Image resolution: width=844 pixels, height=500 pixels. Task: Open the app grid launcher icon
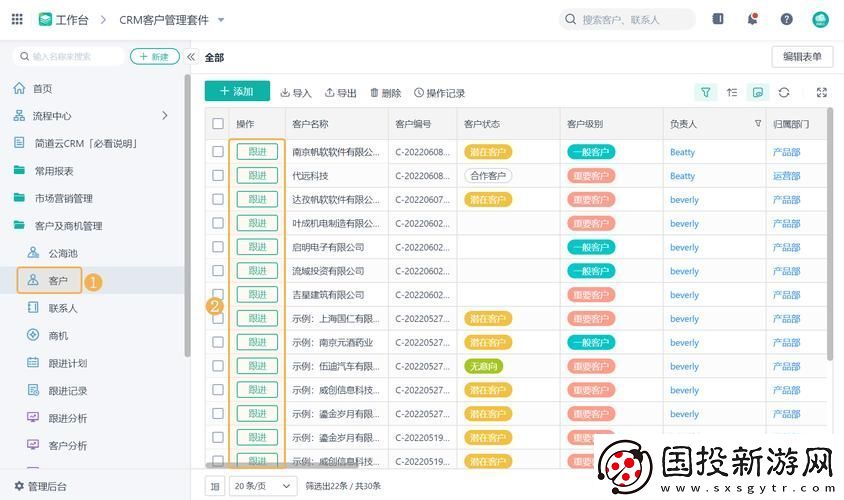[x=17, y=19]
